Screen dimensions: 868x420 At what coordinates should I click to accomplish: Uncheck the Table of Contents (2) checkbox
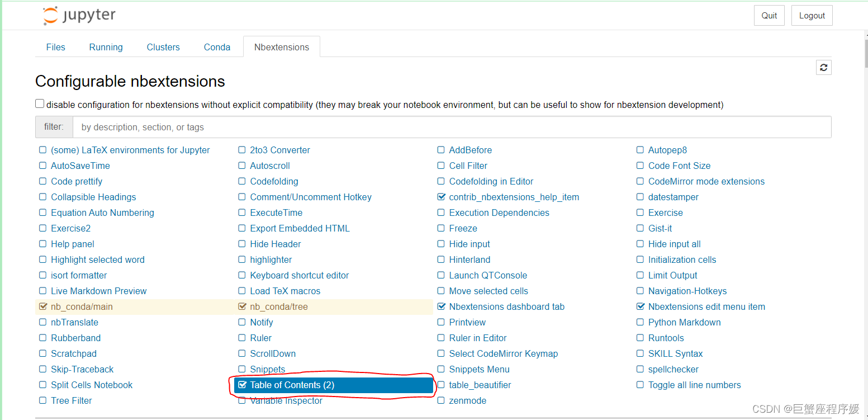(x=242, y=385)
